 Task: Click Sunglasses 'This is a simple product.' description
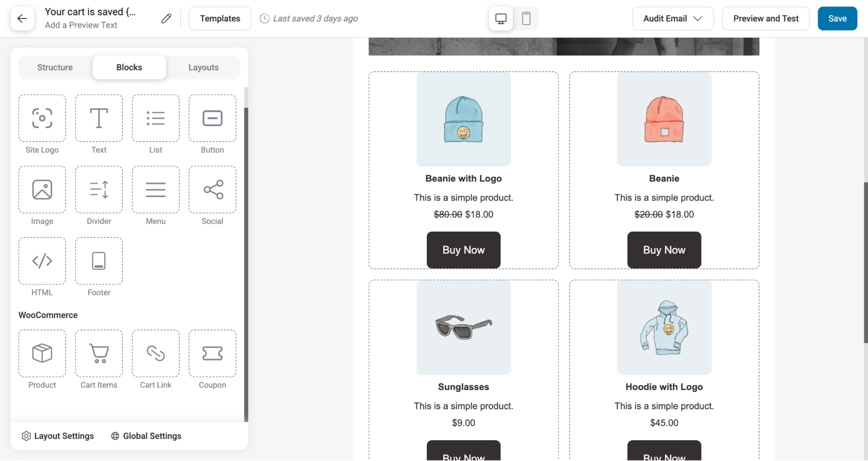click(463, 406)
